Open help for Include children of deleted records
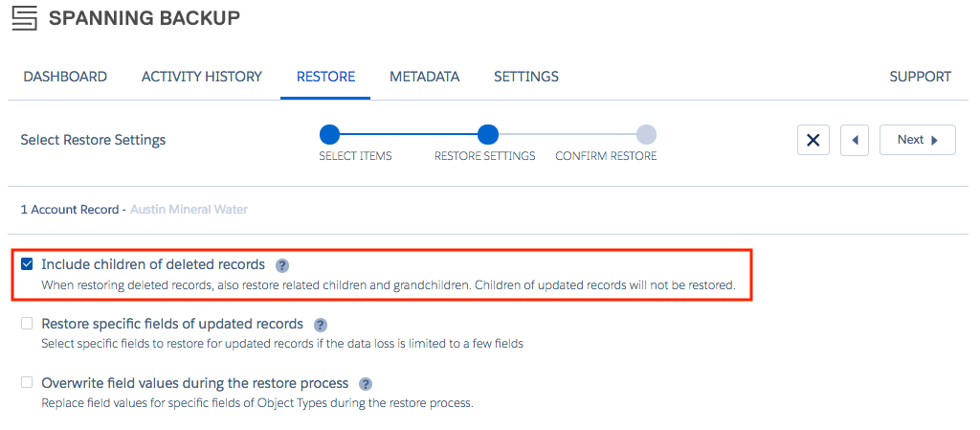980x430 pixels. click(282, 265)
